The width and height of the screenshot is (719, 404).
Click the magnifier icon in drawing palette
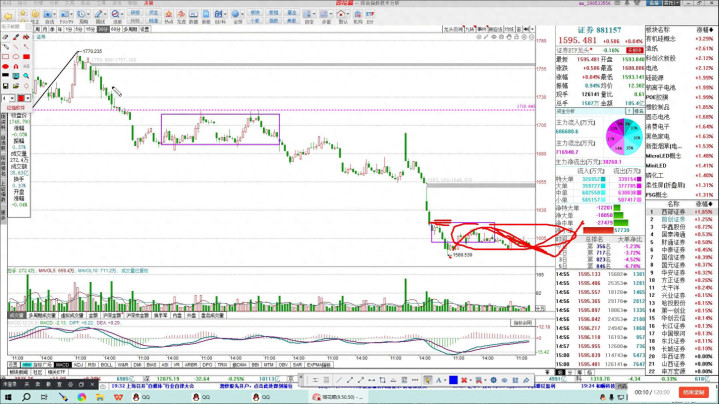(26, 76)
